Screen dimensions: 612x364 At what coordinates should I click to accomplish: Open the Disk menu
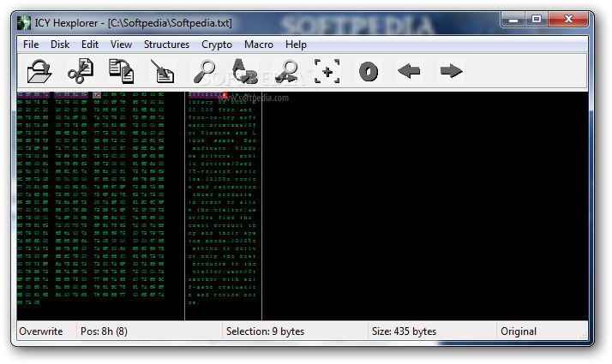click(x=60, y=45)
